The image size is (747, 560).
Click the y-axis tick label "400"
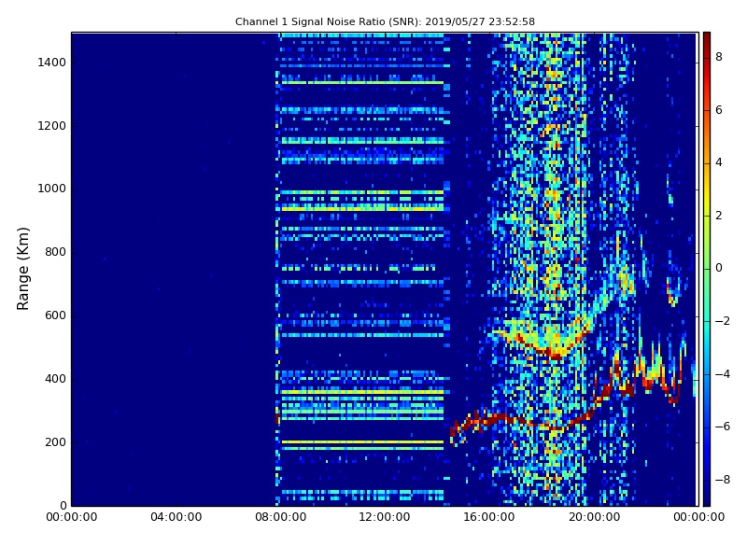point(55,379)
